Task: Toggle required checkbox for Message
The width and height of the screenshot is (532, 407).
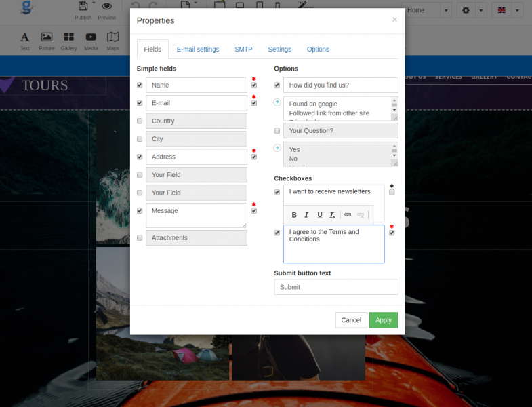Action: [x=254, y=211]
